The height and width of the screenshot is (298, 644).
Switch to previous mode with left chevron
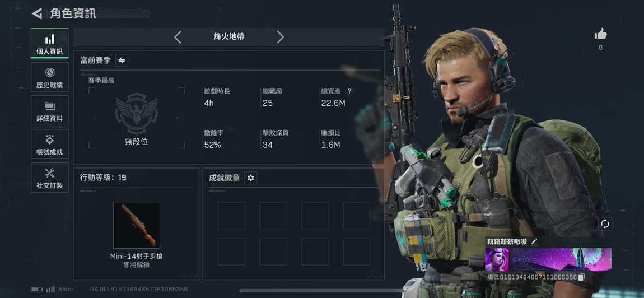pyautogui.click(x=178, y=37)
